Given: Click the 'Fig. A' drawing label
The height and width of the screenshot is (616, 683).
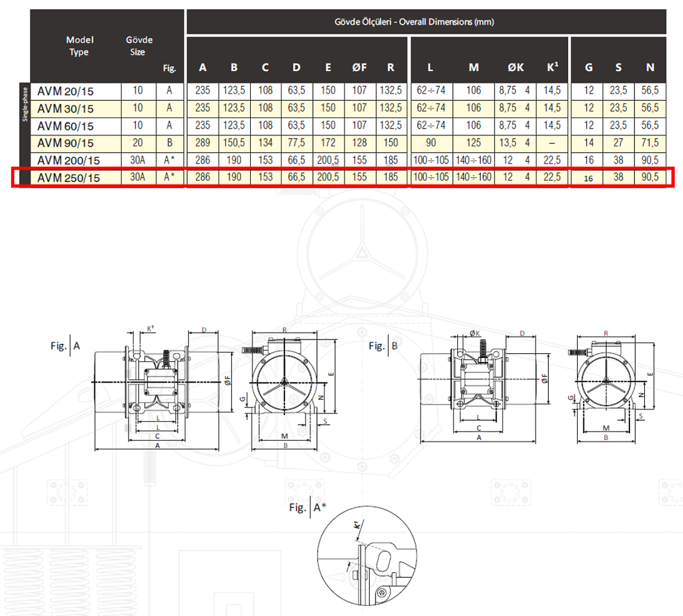Looking at the screenshot, I should pos(65,346).
